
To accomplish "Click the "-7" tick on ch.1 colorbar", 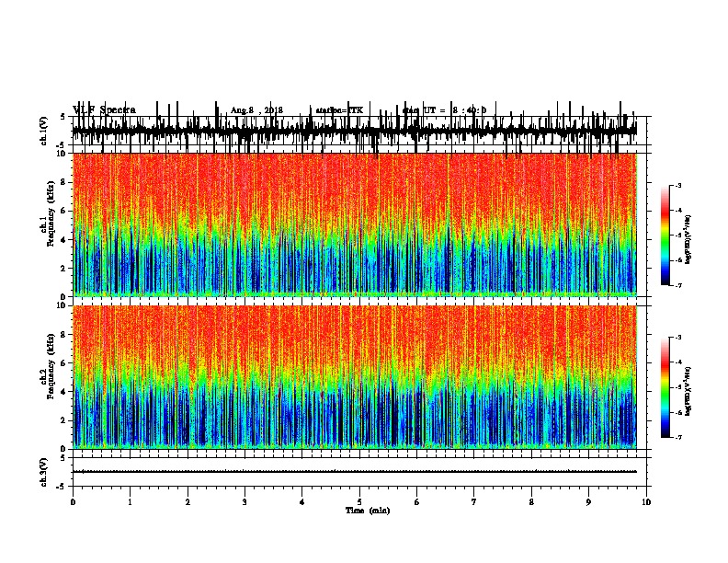I will [677, 285].
